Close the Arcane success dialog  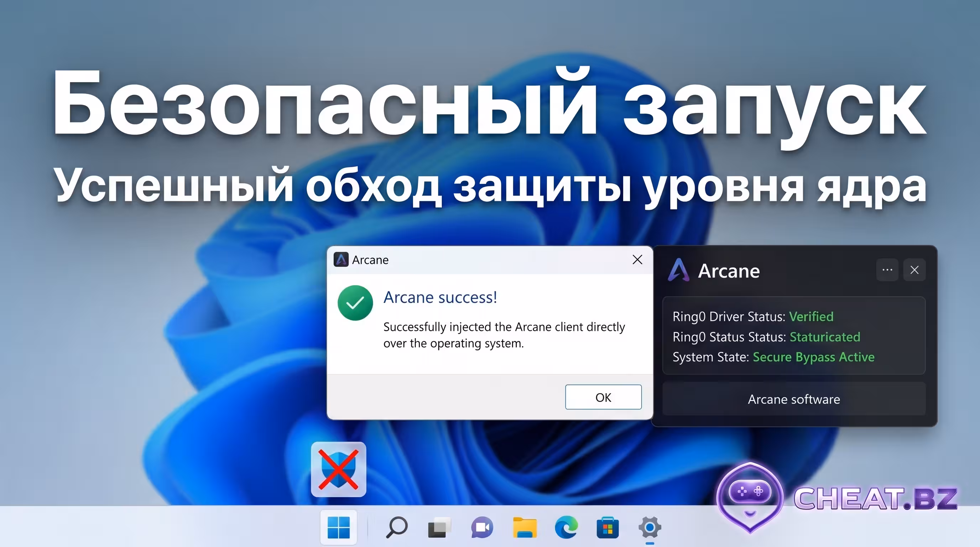pyautogui.click(x=637, y=259)
